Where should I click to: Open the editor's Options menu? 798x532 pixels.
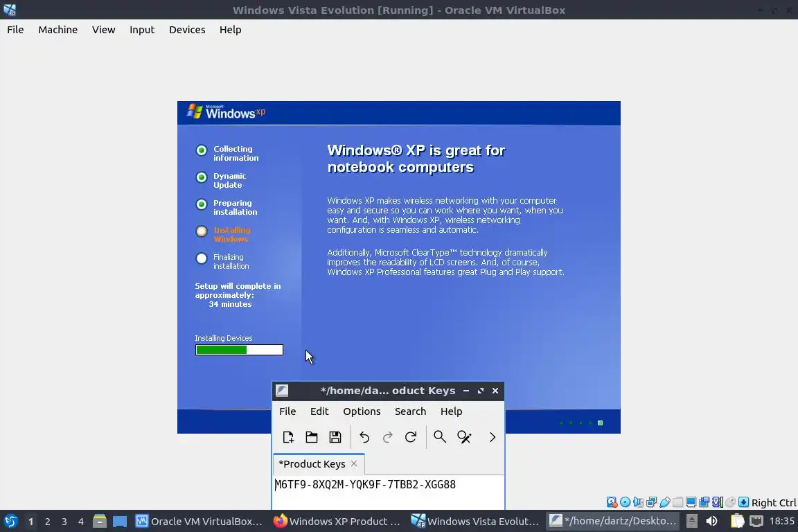[x=362, y=411]
